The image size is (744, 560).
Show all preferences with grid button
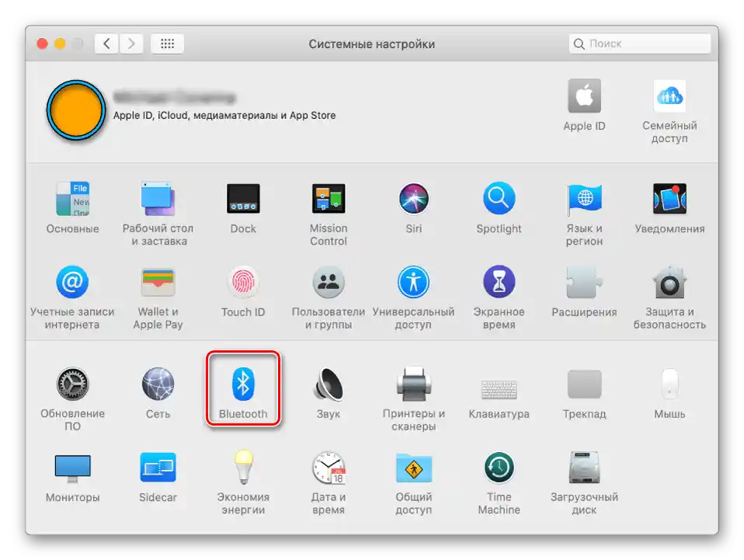click(167, 43)
